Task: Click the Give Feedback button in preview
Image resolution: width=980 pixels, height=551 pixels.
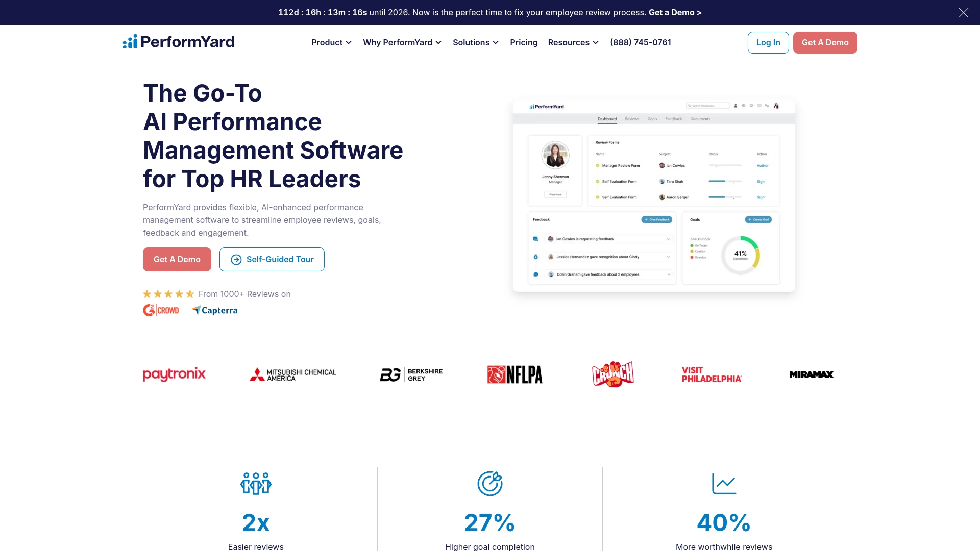Action: 656,219
